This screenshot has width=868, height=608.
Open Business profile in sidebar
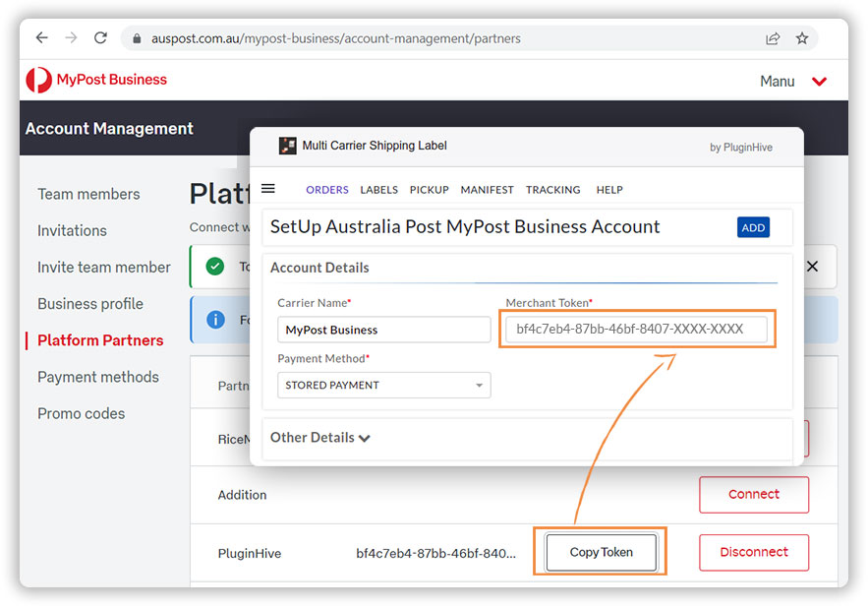[x=90, y=304]
